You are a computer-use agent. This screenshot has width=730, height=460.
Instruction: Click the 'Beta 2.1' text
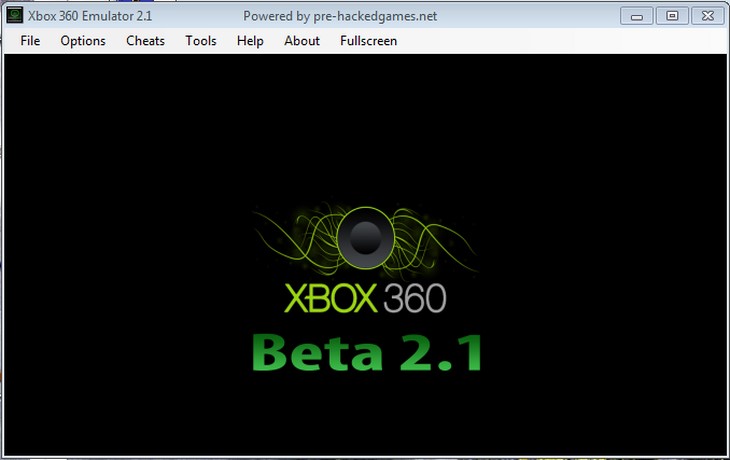coord(366,352)
